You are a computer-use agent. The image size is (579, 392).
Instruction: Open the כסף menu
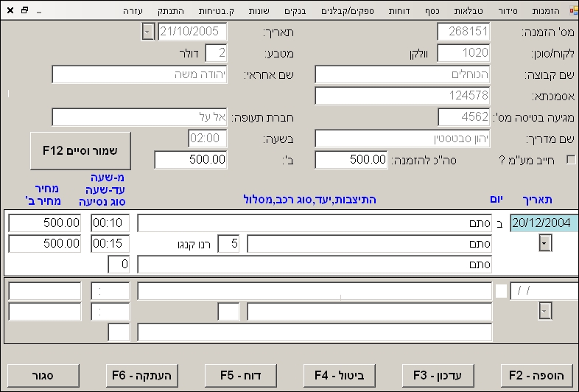point(432,11)
